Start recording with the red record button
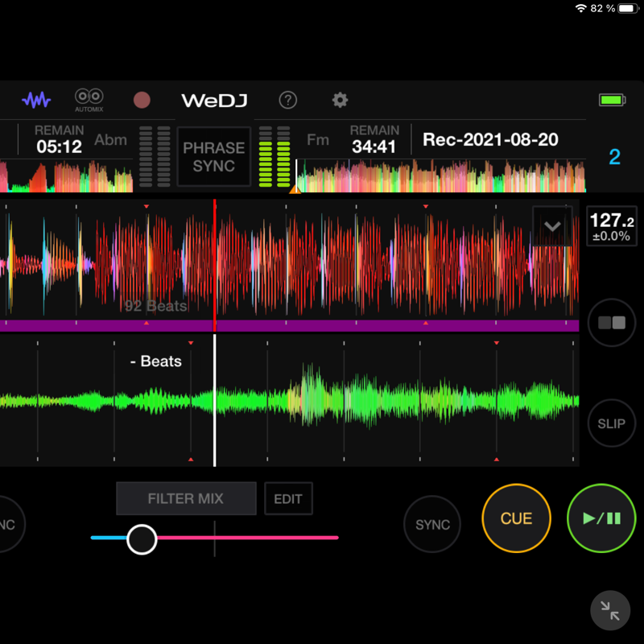The height and width of the screenshot is (644, 644). (142, 100)
